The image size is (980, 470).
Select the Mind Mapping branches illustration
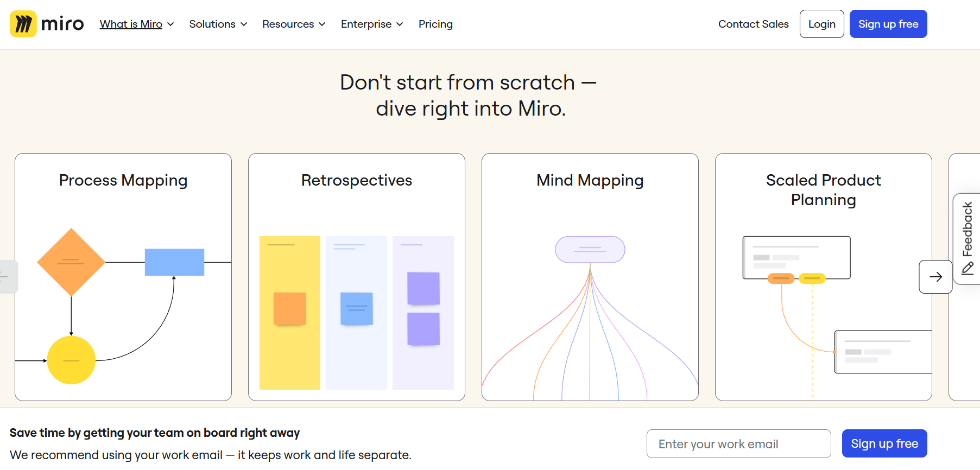pyautogui.click(x=590, y=318)
